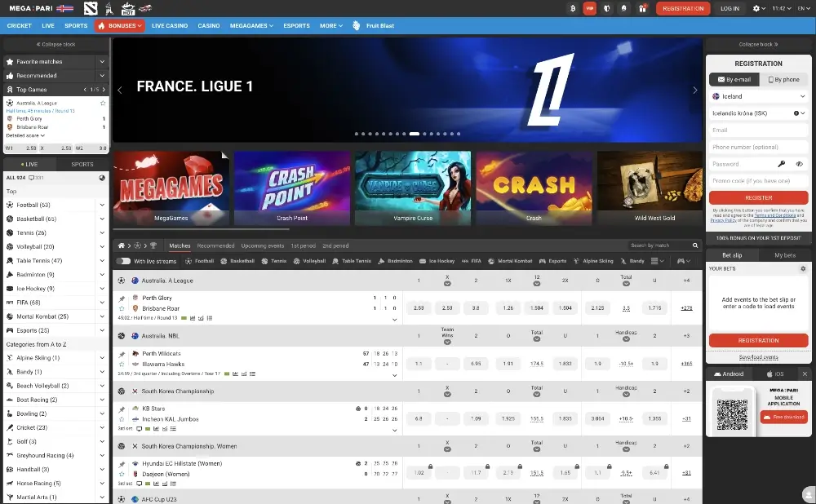This screenshot has height=504, width=816.
Task: Toggle password visibility eye icon
Action: click(800, 164)
